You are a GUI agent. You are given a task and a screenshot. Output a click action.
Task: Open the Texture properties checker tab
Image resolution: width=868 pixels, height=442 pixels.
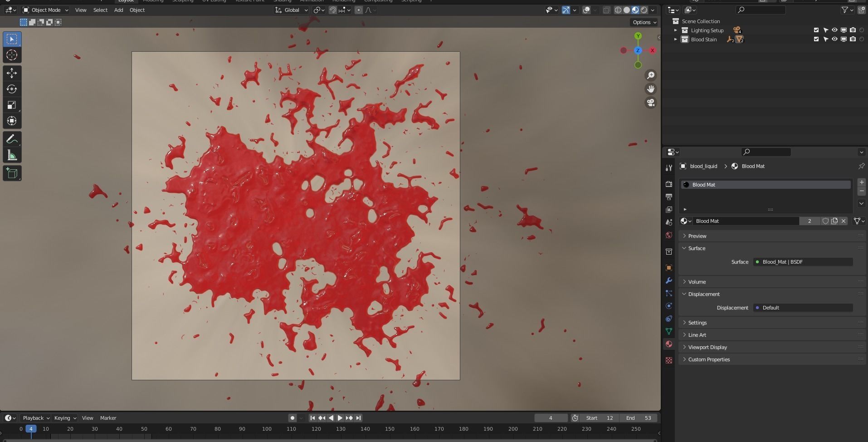coord(668,360)
